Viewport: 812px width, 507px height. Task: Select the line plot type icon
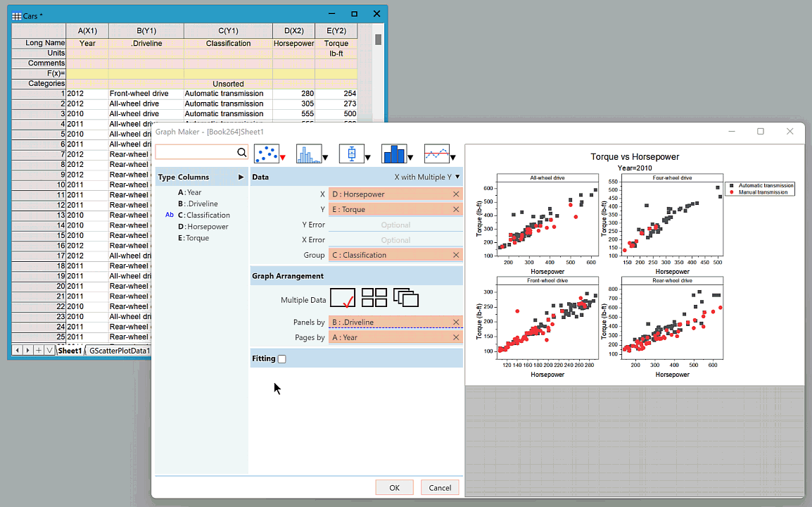click(436, 154)
